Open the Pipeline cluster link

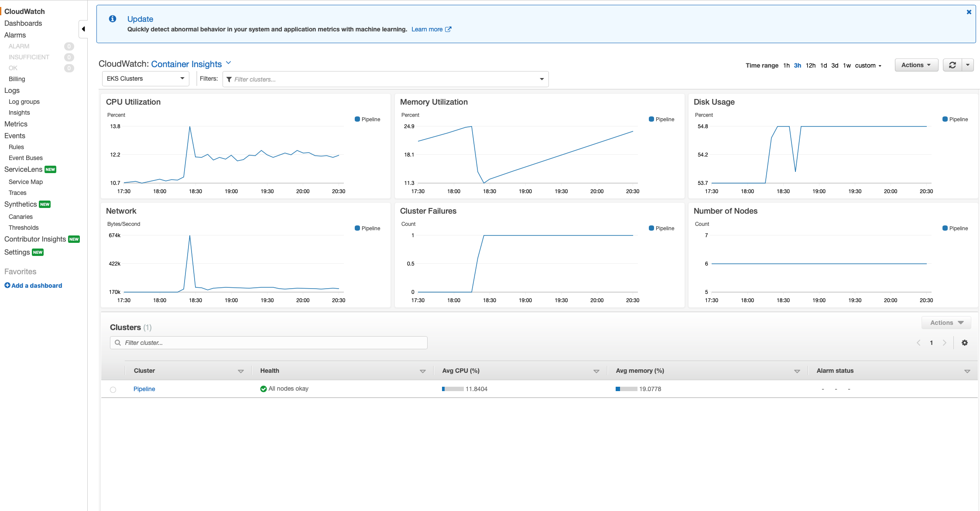click(144, 389)
